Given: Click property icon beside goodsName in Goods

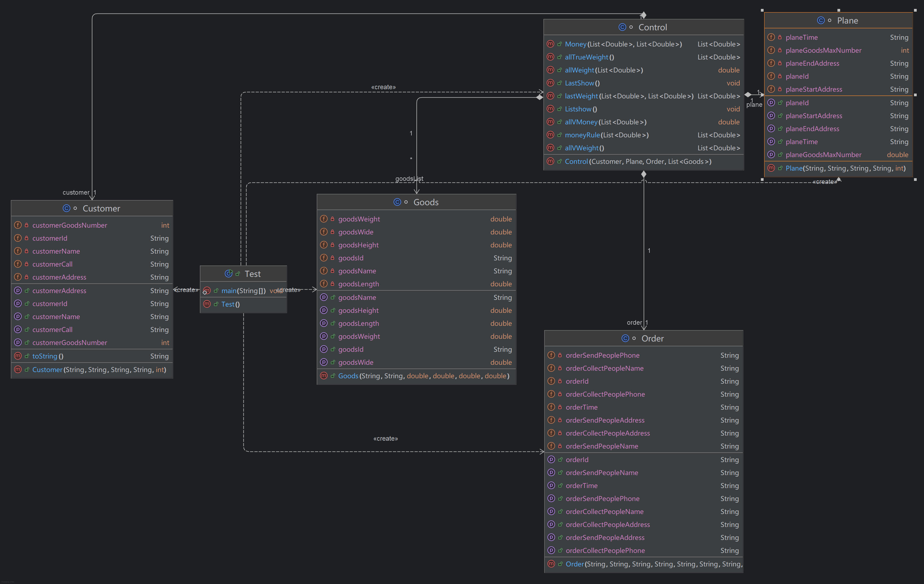Looking at the screenshot, I should point(324,297).
